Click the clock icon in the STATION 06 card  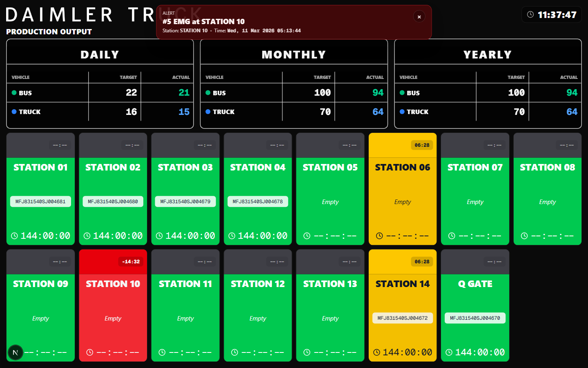[x=379, y=236]
